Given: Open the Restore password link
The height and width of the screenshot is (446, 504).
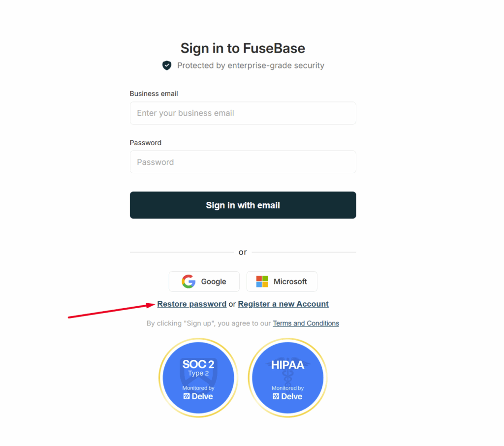Looking at the screenshot, I should 191,304.
